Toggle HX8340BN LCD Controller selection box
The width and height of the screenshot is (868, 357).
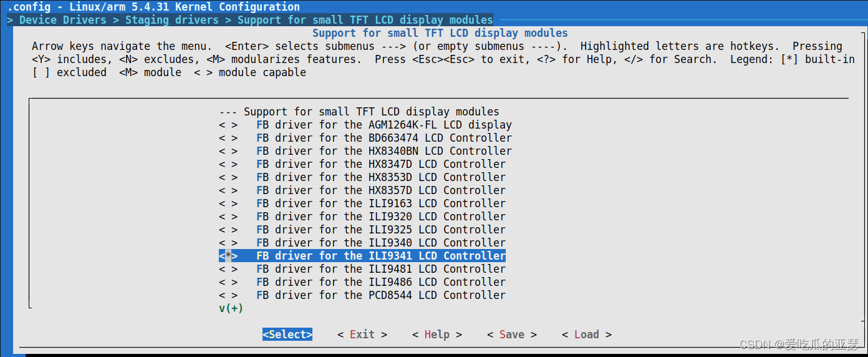click(x=228, y=151)
